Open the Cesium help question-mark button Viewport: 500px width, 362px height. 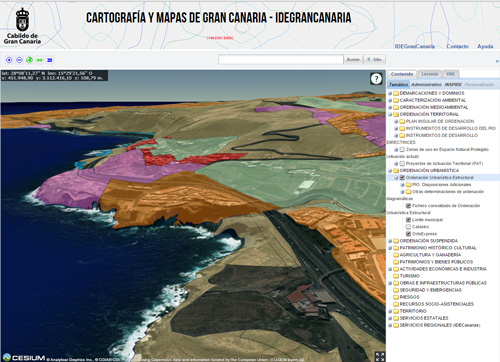pos(376,79)
